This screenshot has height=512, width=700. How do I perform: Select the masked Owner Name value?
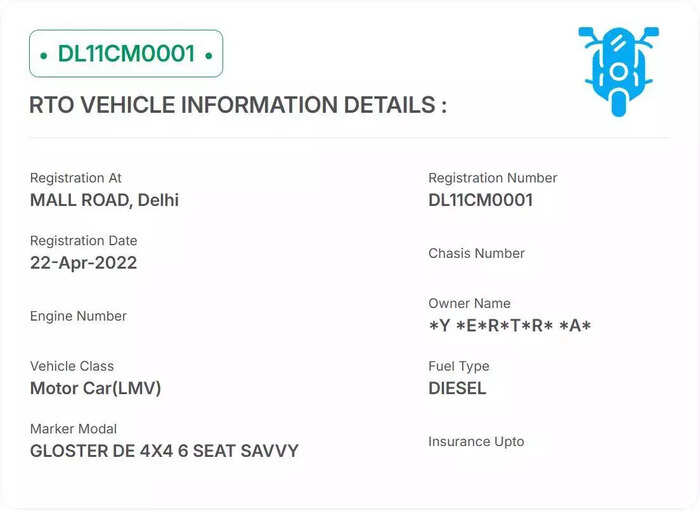point(510,326)
